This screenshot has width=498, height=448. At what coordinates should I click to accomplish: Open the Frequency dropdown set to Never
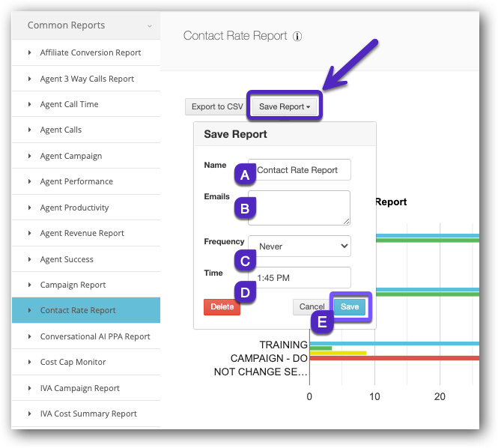(x=300, y=246)
